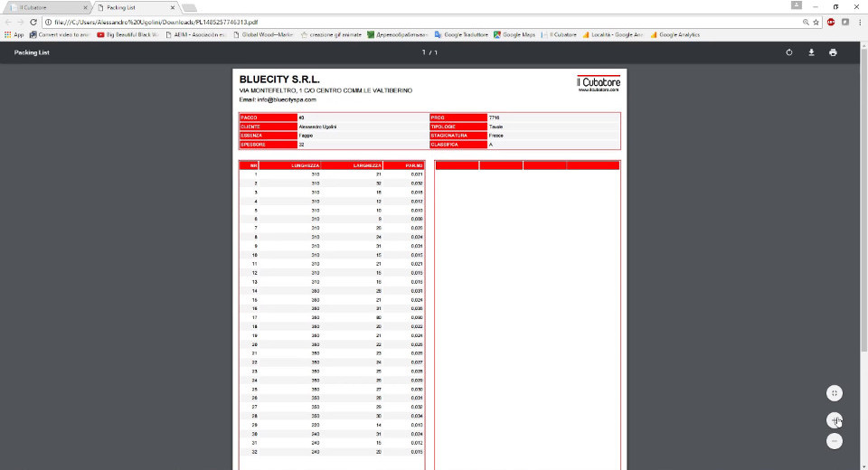Go back to the previous page

[x=8, y=22]
